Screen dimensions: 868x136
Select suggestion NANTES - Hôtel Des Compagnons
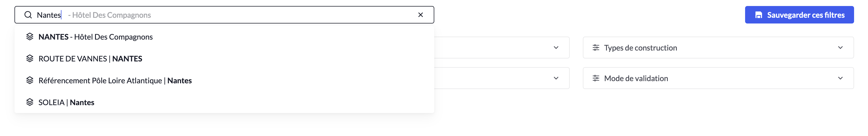click(96, 37)
